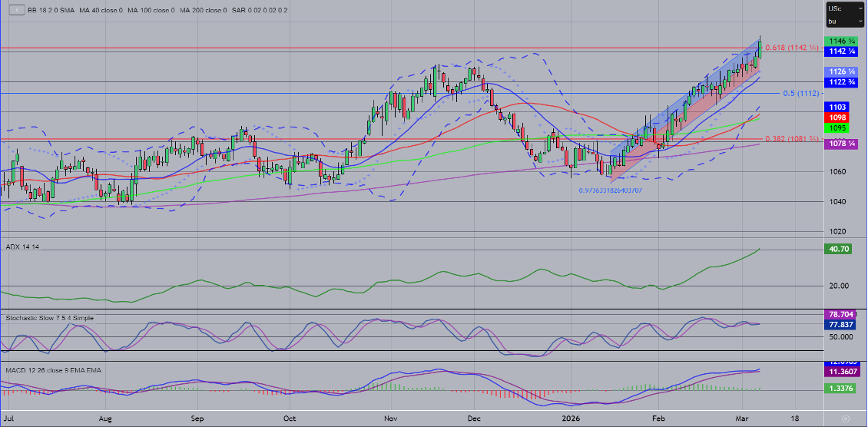Select the red 1098 moving average price tag
This screenshot has height=427, width=868.
tap(837, 117)
